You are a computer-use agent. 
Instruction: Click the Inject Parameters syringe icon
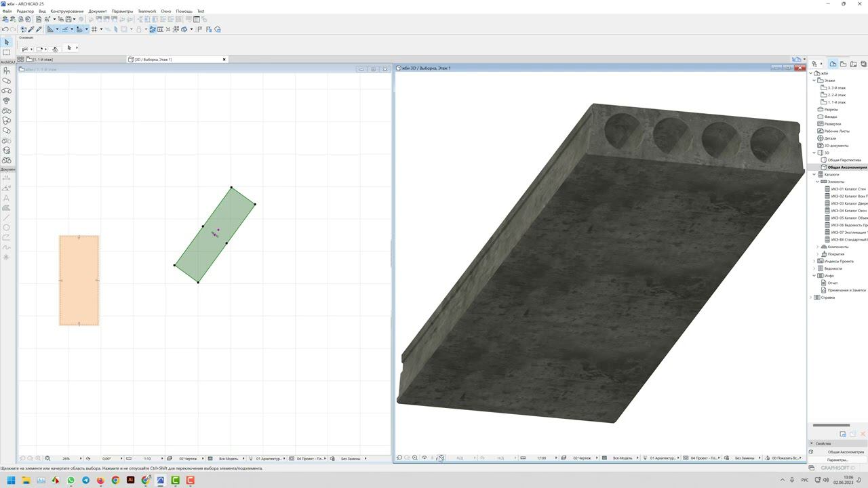pos(39,29)
